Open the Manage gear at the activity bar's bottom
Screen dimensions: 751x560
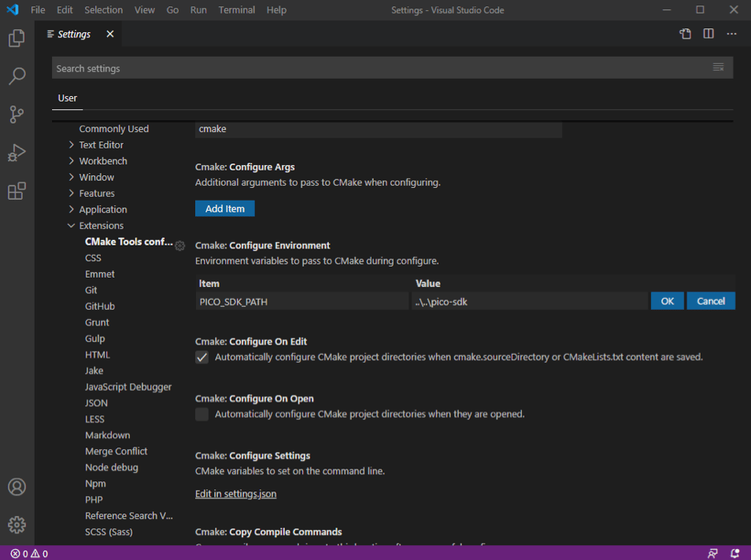point(17,525)
